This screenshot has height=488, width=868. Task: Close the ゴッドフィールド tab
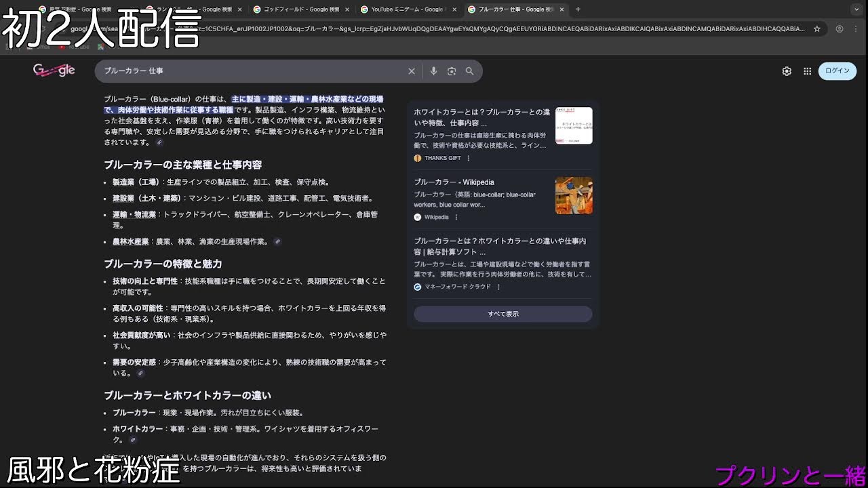[x=347, y=9]
